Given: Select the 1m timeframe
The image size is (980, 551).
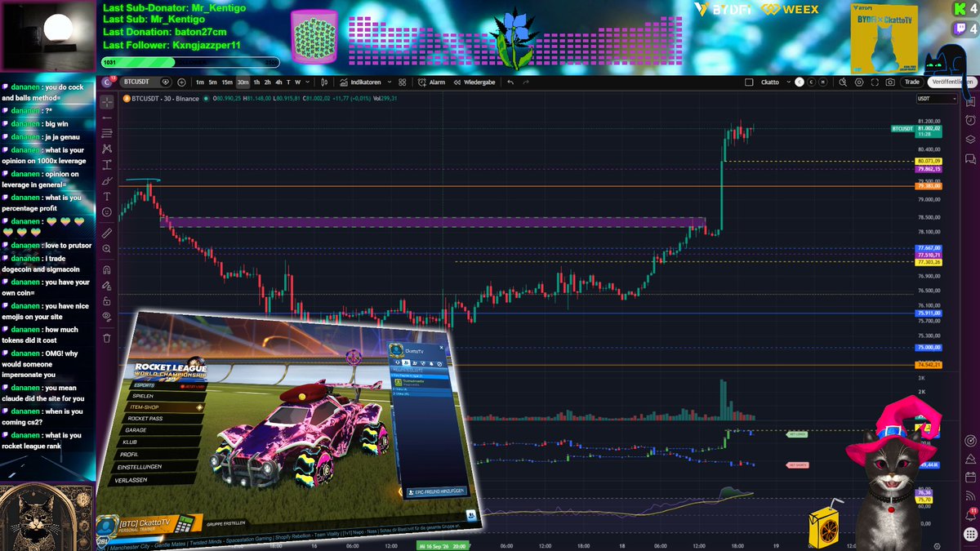Looking at the screenshot, I should 199,82.
